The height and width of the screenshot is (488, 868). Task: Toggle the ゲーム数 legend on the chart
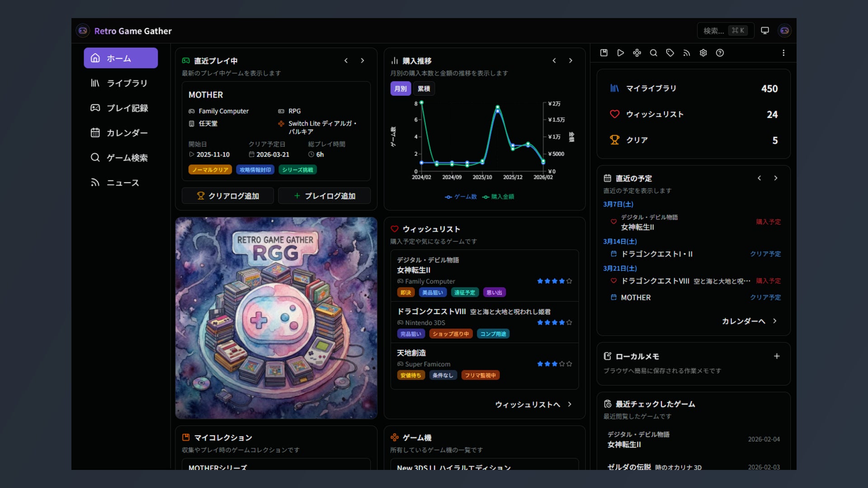[460, 197]
